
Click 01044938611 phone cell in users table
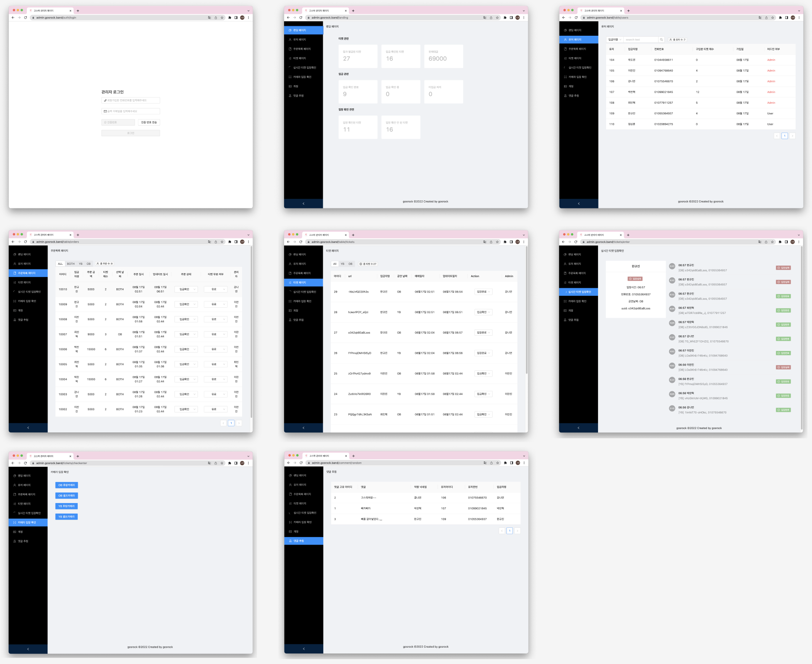click(663, 60)
